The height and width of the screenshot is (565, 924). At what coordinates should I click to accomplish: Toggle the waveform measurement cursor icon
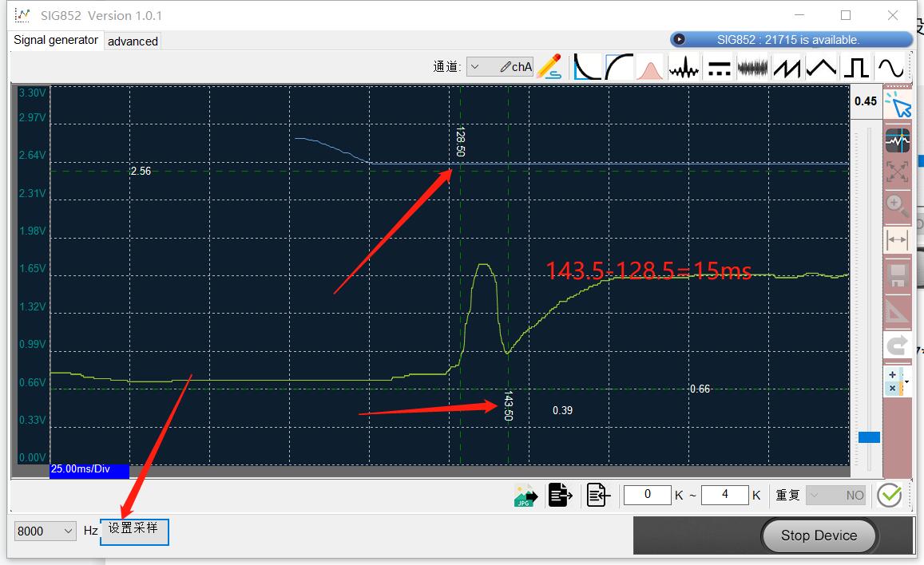coord(898,140)
